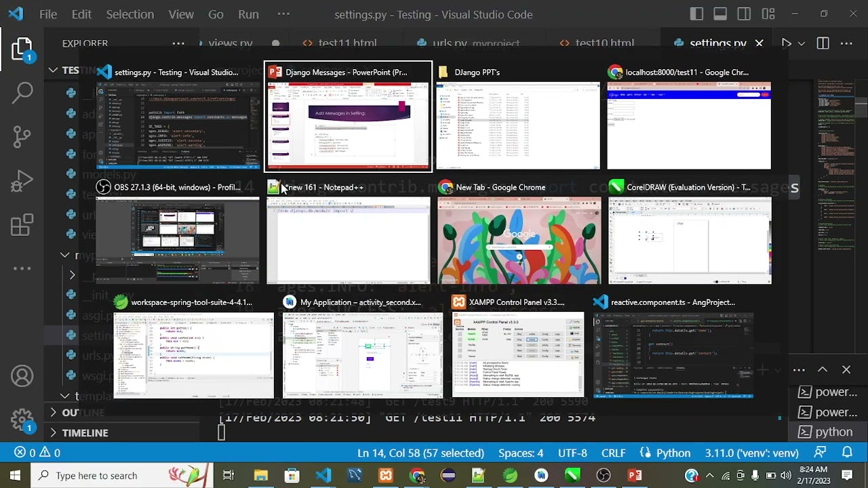Switch to the new 161 Notepad++ window

click(x=348, y=232)
